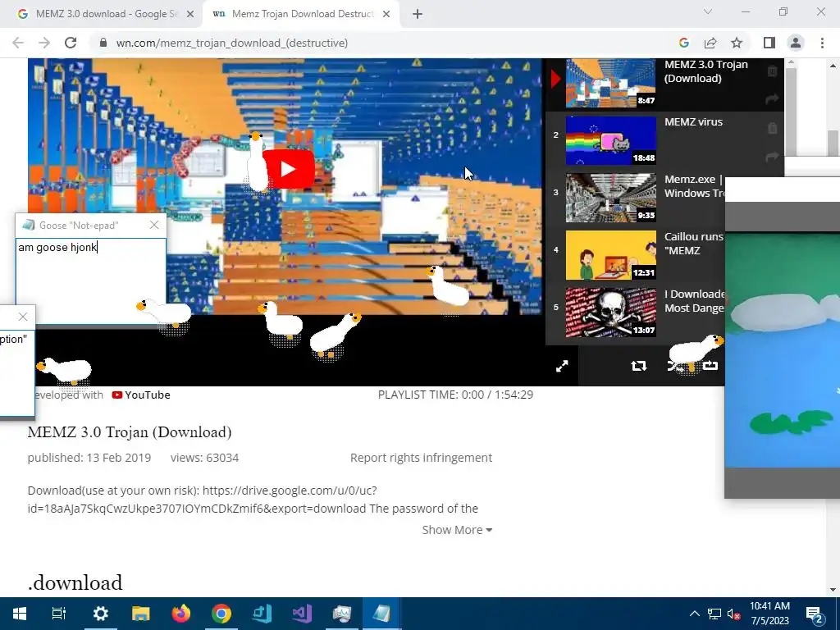Screen dimensions: 840x630
Task: Click the YouTube logo link below the player
Action: (x=141, y=395)
